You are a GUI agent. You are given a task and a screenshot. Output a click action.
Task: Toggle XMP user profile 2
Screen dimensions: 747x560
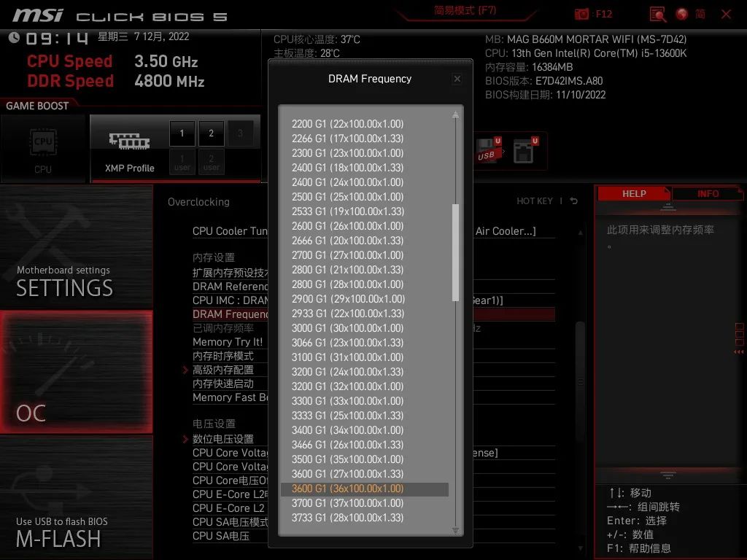[211, 162]
